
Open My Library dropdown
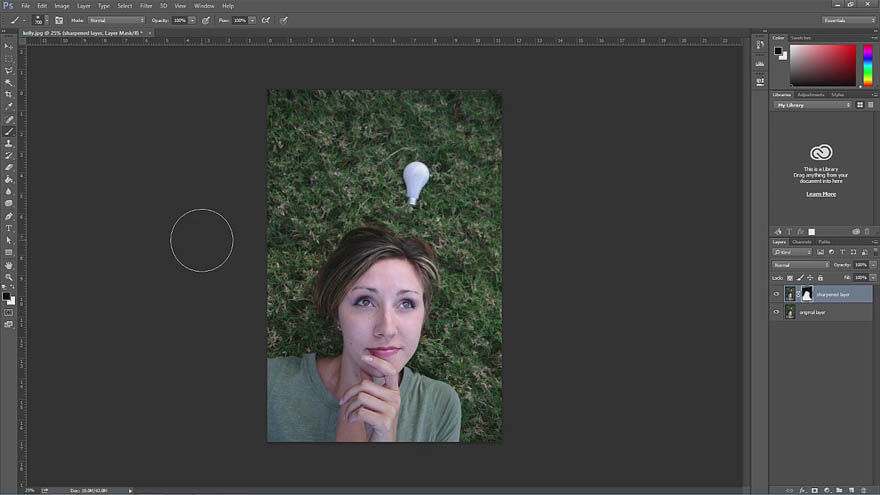pyautogui.click(x=813, y=105)
